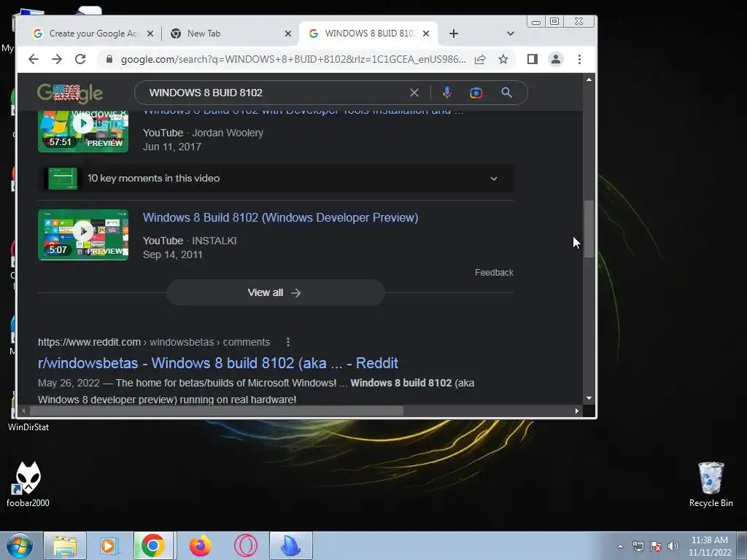Open r/windowsbetas Reddit result link

217,363
